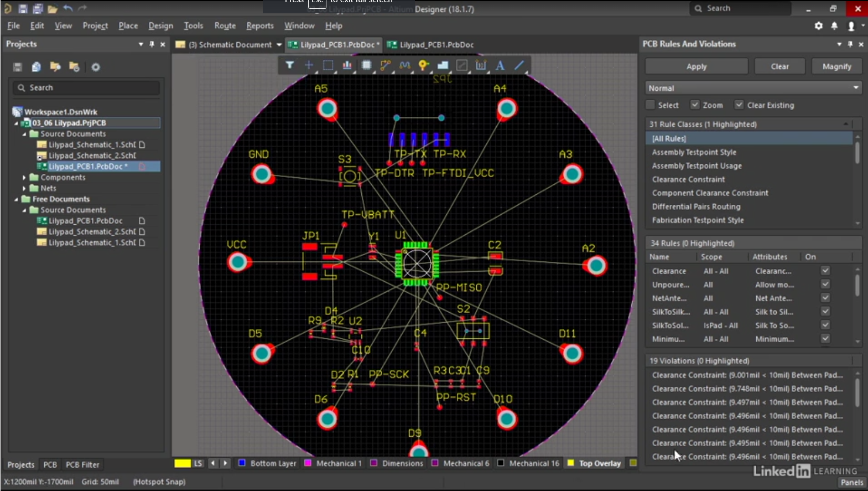Select the Top Overlay layer tab
The width and height of the screenshot is (868, 491).
[x=600, y=463]
